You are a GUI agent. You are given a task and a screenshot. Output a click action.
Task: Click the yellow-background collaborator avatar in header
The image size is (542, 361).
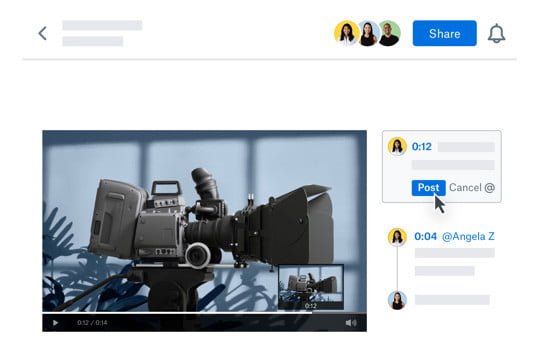[x=346, y=33]
